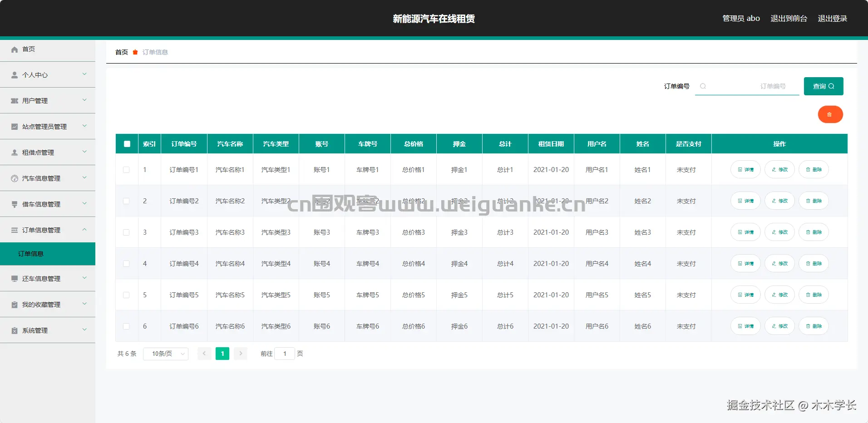
Task: Open 我的收藏管理 menu label
Action: (41, 305)
